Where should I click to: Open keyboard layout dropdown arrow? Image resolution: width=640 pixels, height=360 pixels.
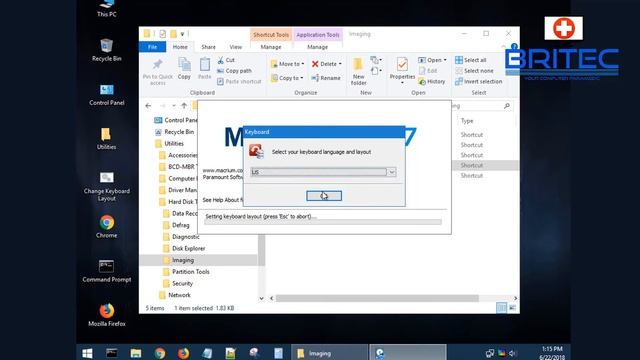click(391, 172)
